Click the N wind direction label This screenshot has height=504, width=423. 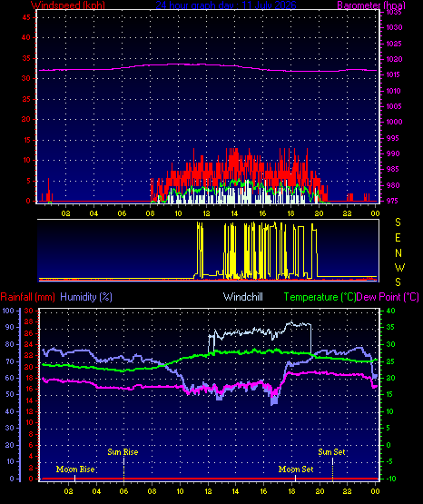coord(398,253)
